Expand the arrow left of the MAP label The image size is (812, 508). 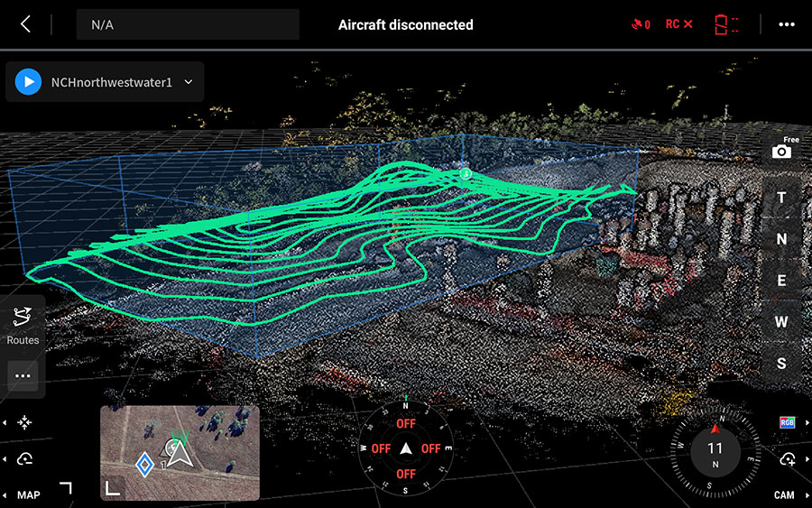coord(5,495)
